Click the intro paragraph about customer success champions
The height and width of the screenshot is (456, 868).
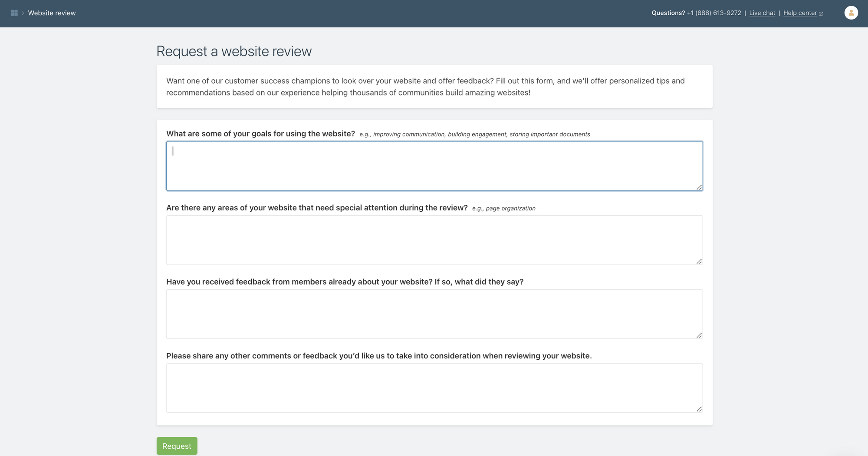425,87
